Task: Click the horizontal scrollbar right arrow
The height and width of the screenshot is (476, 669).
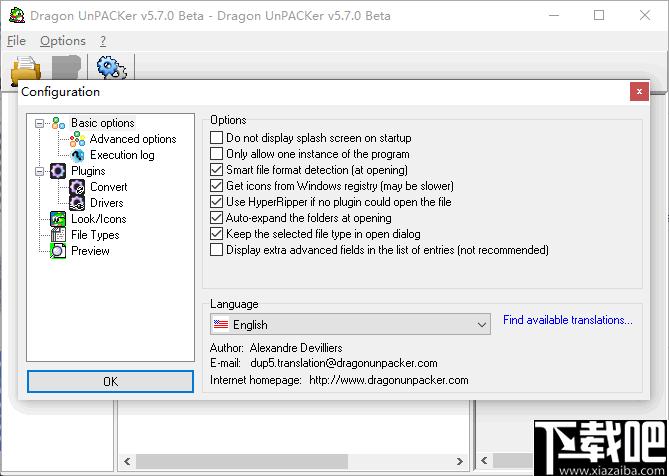Action: [x=460, y=461]
